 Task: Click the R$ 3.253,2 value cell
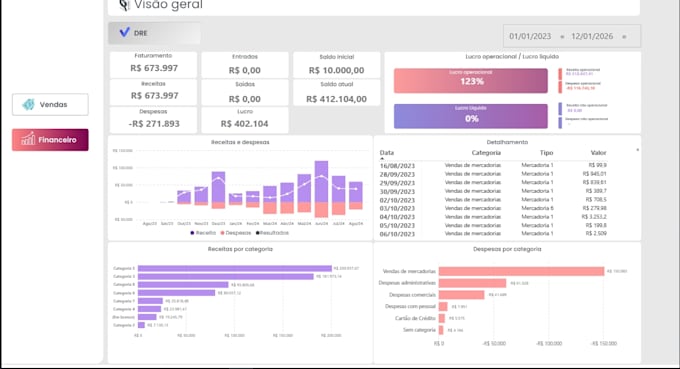[594, 217]
